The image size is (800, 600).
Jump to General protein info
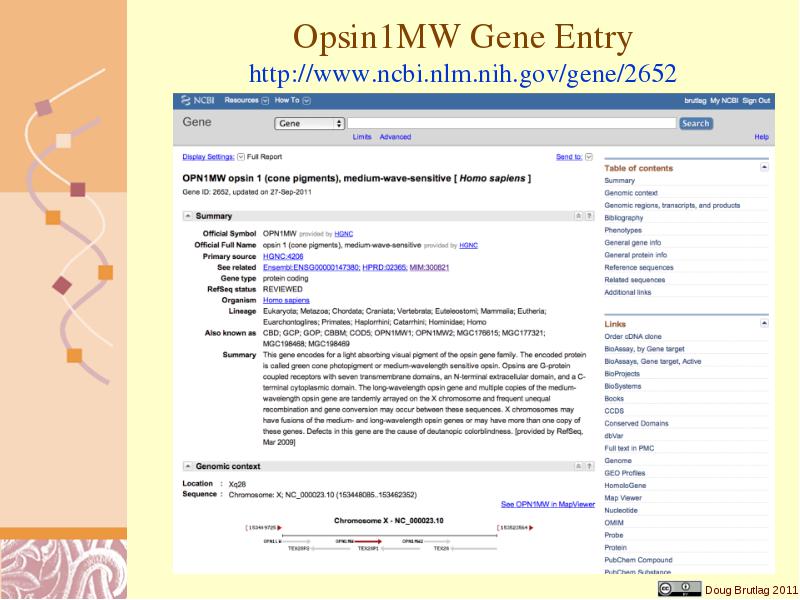(x=636, y=255)
